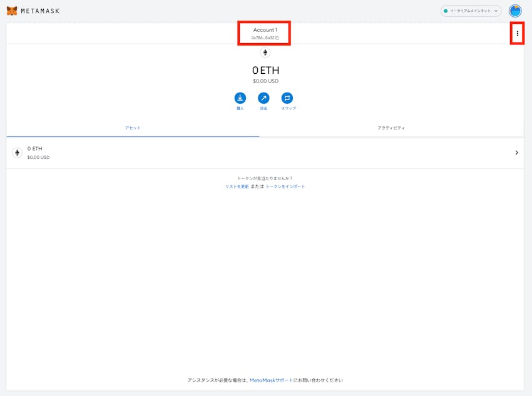Click the Ethereum logo above the balance
The height and width of the screenshot is (396, 532).
265,53
